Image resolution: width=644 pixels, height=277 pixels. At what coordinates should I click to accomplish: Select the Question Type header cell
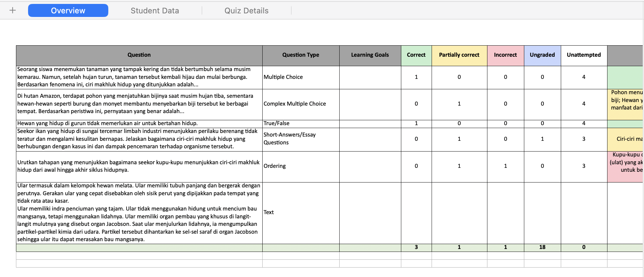point(300,55)
